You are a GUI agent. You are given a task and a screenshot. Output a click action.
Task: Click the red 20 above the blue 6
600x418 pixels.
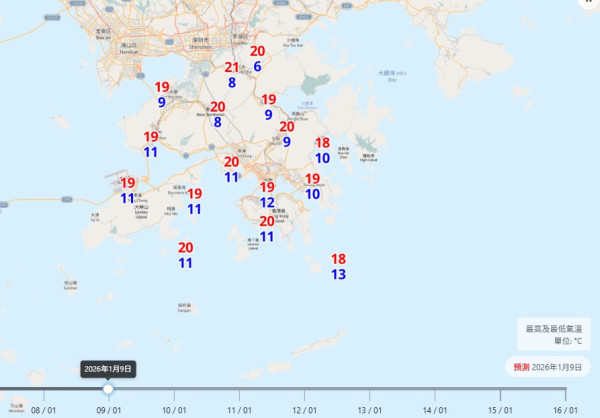tap(258, 51)
